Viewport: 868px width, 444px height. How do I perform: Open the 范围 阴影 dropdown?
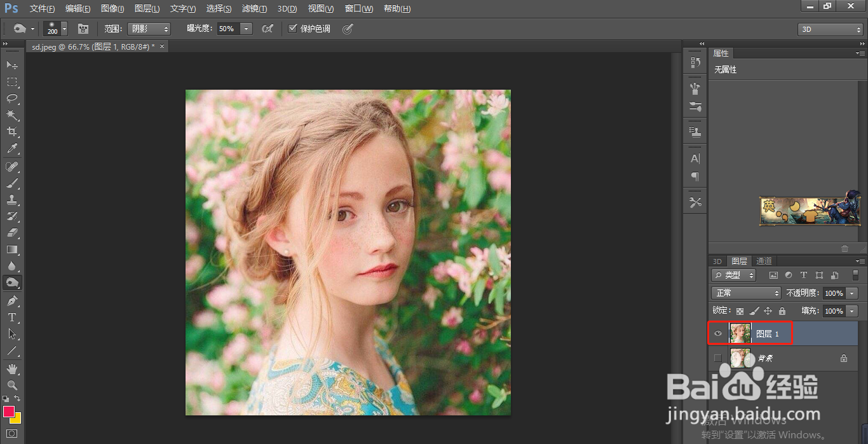click(x=149, y=29)
